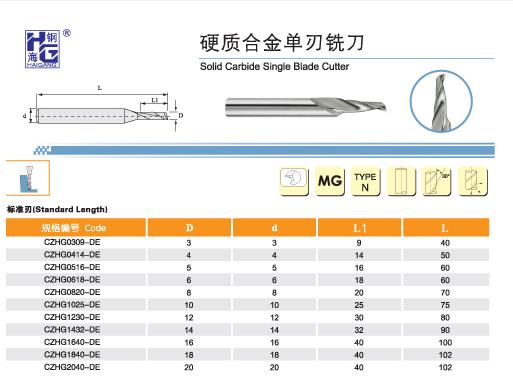Screen dimensions: 513x386
Task: Click the cylindrical shank icon
Action: (x=401, y=181)
